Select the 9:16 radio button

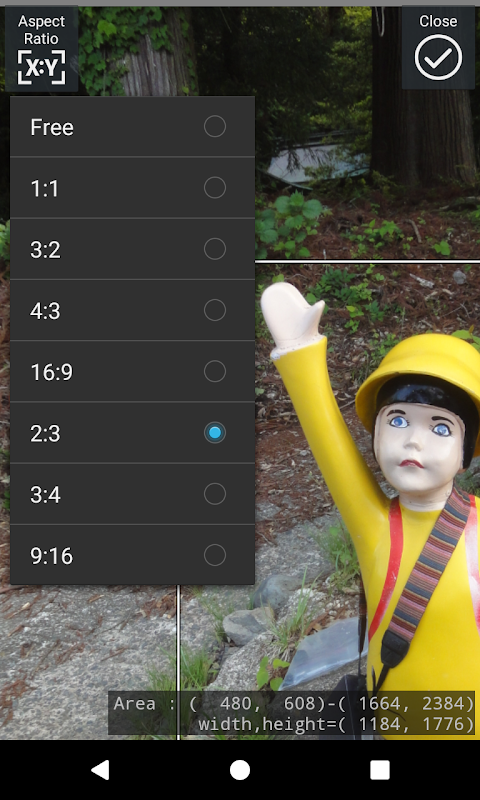click(215, 555)
